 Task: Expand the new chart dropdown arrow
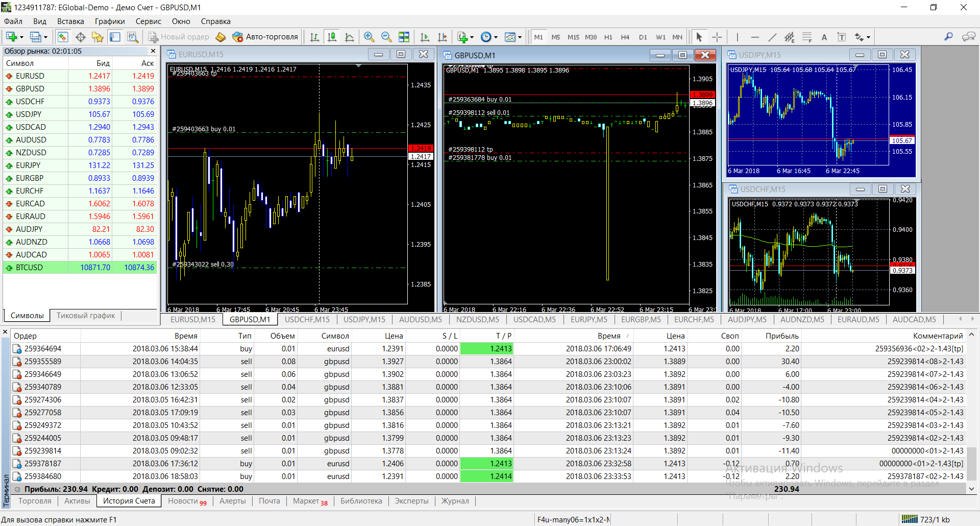point(21,37)
